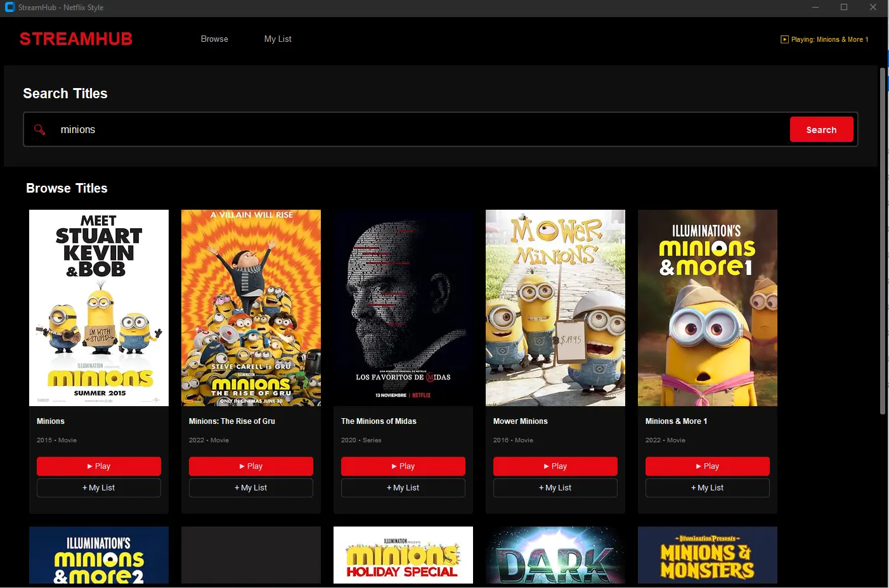Click the title text 'Mower Minions'
This screenshot has height=588, width=889.
click(521, 421)
